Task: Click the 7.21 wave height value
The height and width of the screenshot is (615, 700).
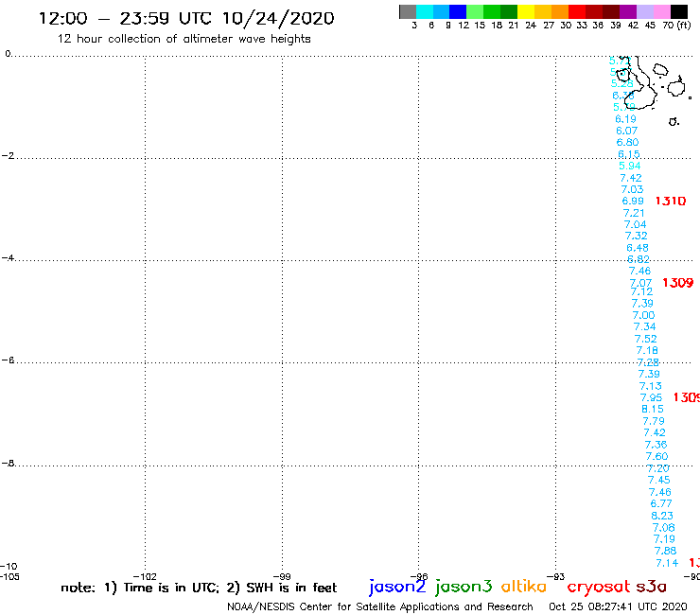Action: point(634,213)
